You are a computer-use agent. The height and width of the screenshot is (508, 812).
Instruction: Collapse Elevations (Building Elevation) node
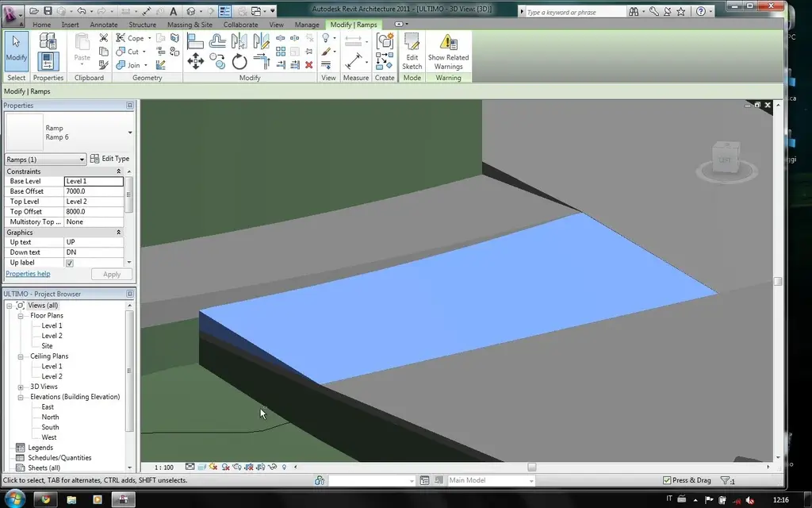21,397
